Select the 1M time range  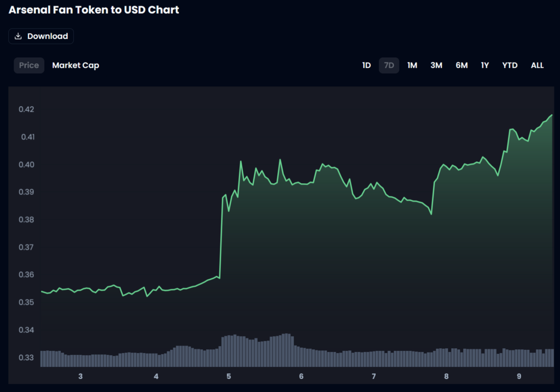coord(412,65)
